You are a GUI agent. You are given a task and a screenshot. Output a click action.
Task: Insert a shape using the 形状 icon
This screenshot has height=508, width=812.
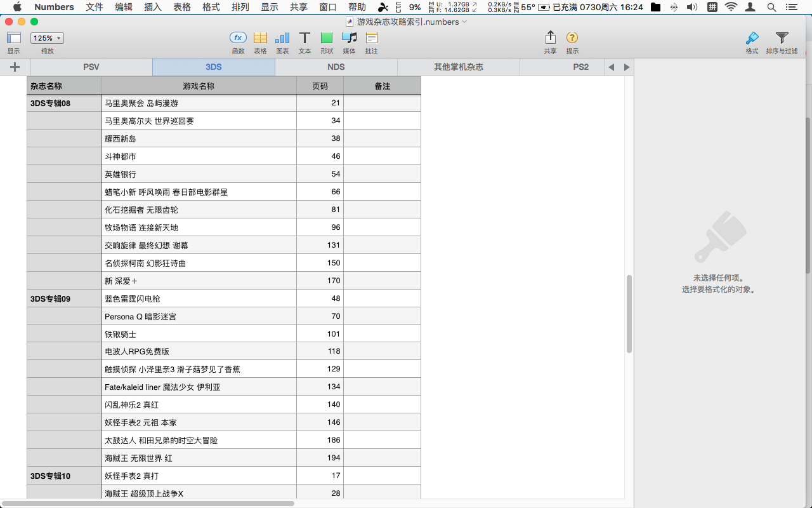[327, 37]
